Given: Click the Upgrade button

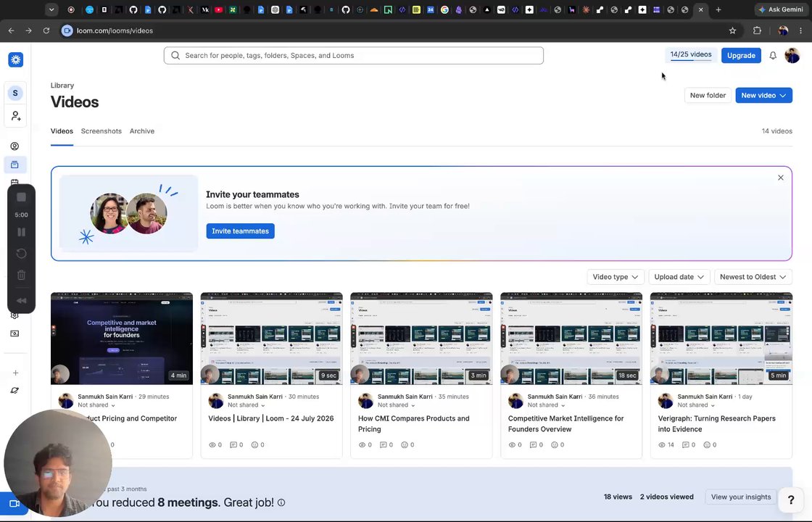Looking at the screenshot, I should tap(741, 55).
